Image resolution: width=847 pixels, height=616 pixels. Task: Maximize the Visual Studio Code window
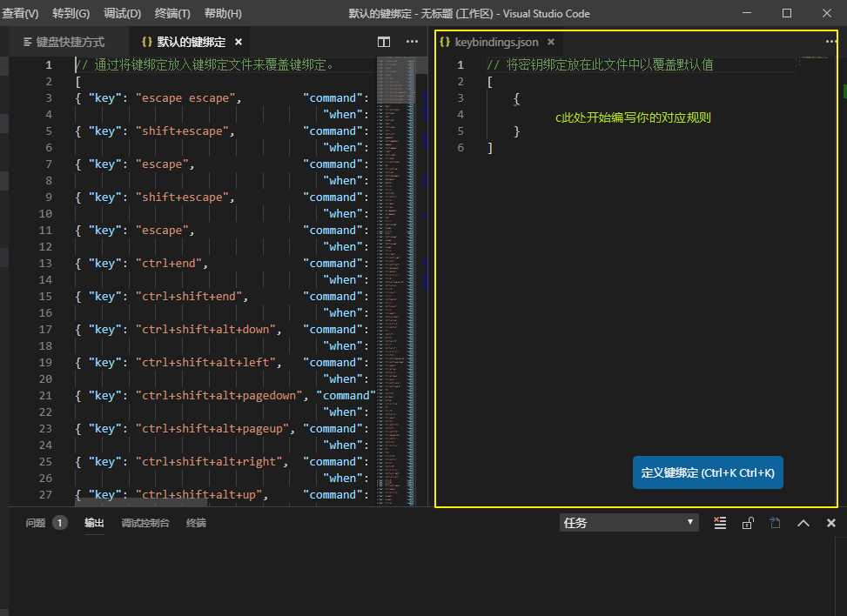(787, 13)
